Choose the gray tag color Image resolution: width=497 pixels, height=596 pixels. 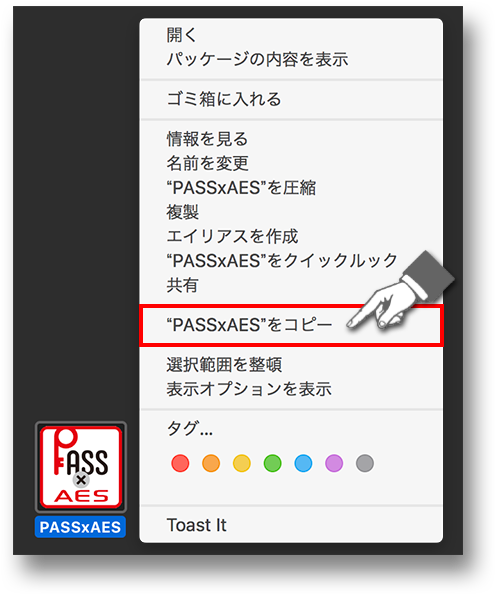click(365, 463)
